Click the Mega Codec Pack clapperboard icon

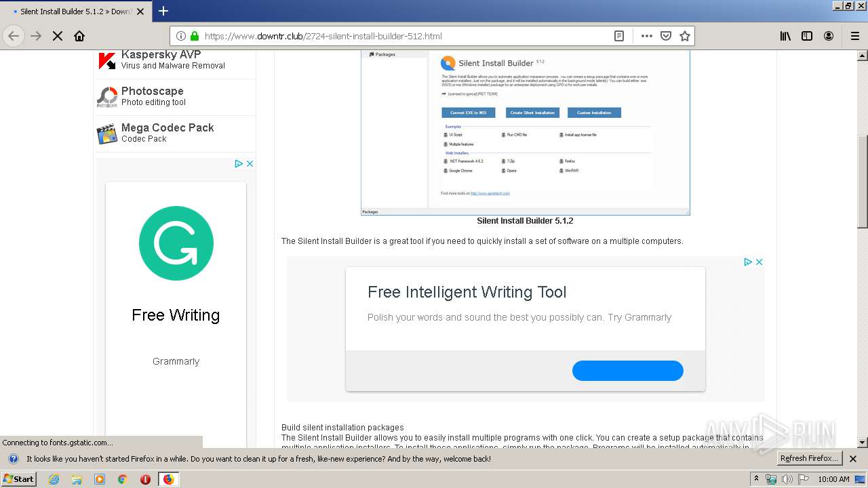pyautogui.click(x=107, y=134)
